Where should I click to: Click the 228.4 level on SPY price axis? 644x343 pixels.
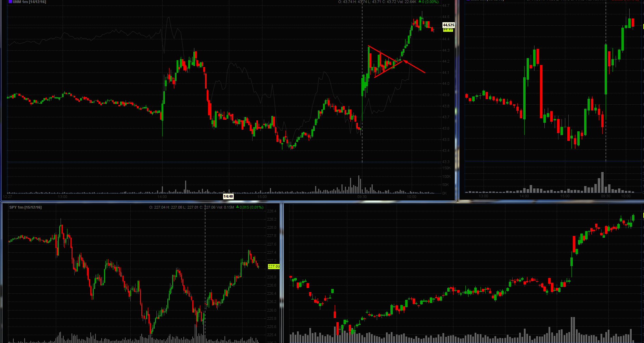272,211
